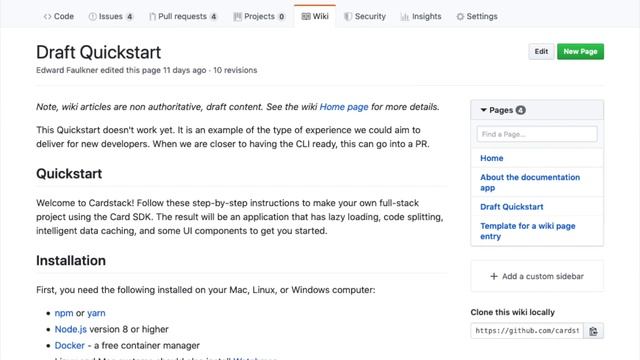This screenshot has width=640, height=360.
Task: Select the Wiki tab
Action: (x=315, y=16)
